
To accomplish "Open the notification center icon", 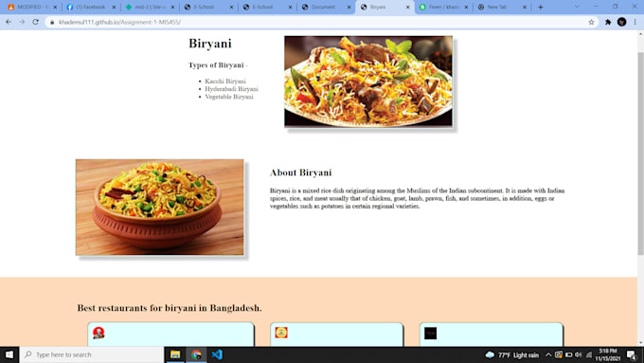I will pyautogui.click(x=632, y=354).
